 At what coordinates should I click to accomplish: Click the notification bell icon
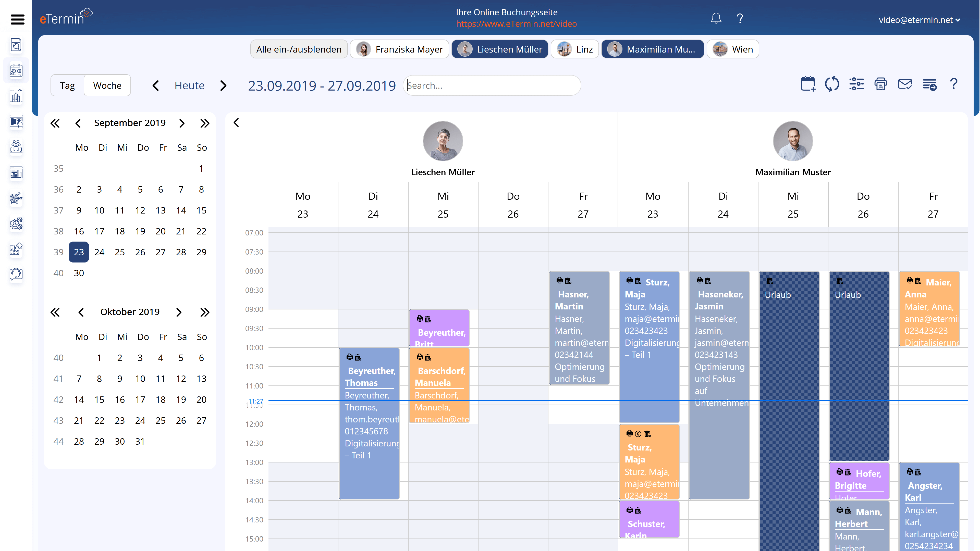(716, 18)
